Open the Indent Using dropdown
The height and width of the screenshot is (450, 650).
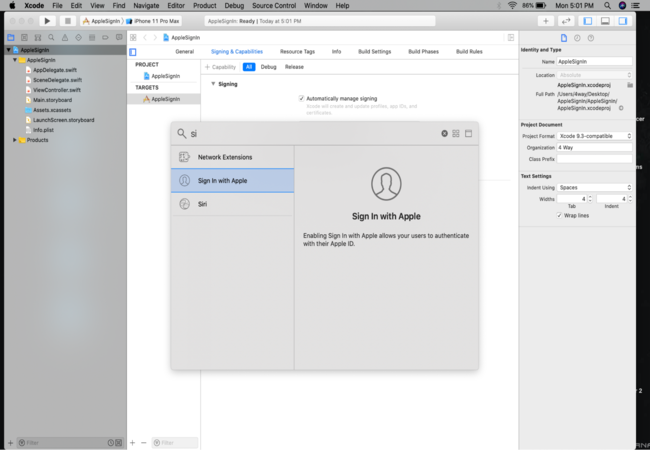[x=594, y=187]
